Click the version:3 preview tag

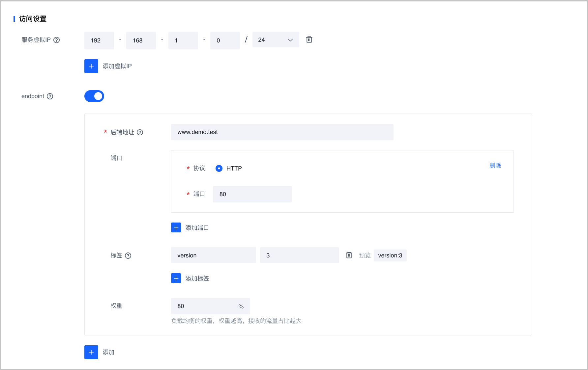click(x=390, y=255)
